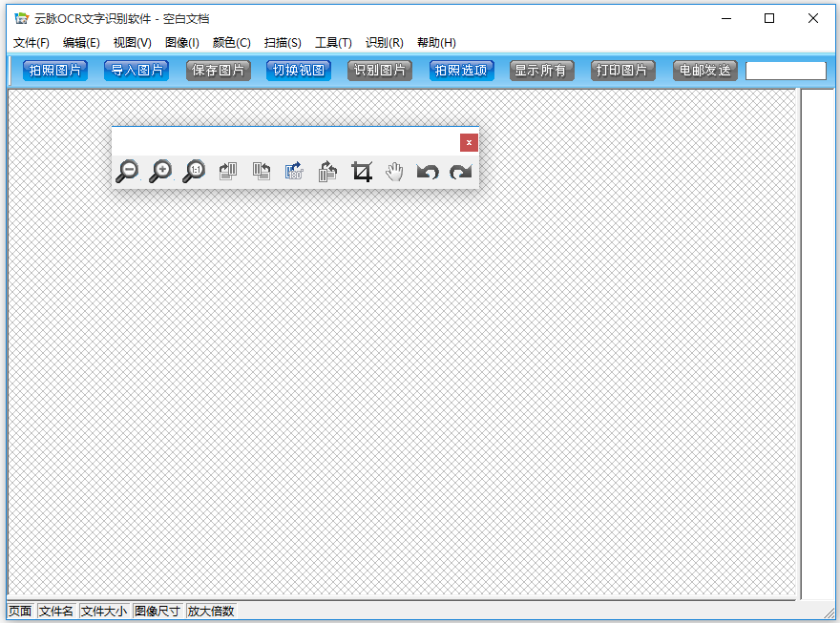Viewport: 840px width, 623px height.
Task: Close the floating image toolbar
Action: [469, 142]
